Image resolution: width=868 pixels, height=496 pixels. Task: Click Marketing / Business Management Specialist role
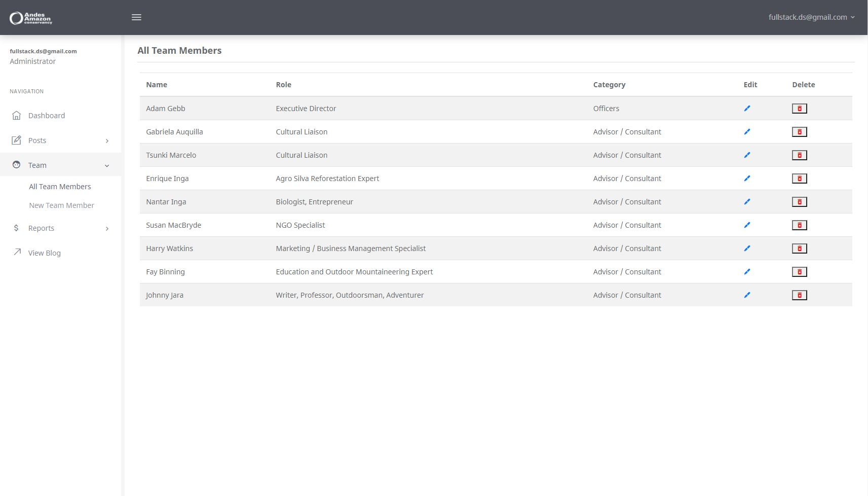point(351,249)
